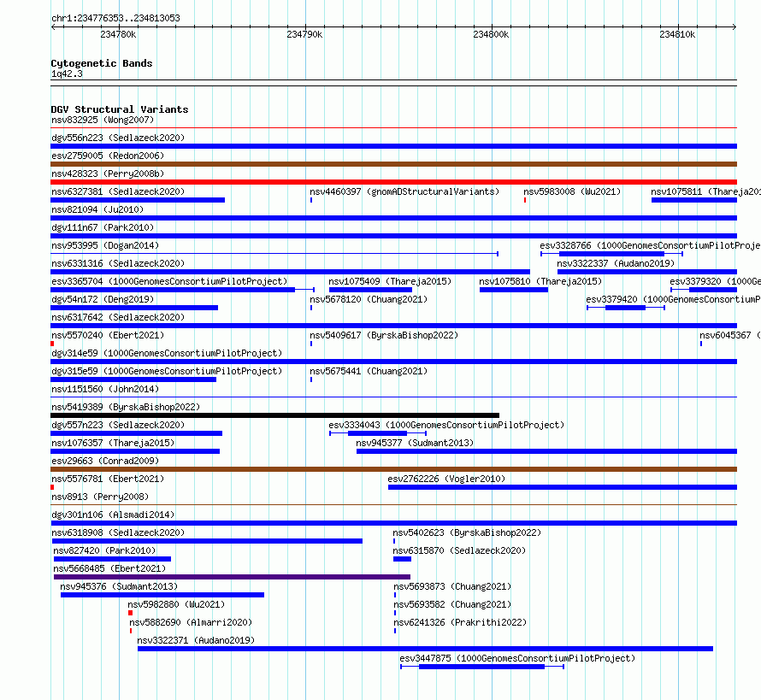Open nsv5409617 (ByrskaBishop2022) label
The width and height of the screenshot is (761, 700).
tap(384, 335)
